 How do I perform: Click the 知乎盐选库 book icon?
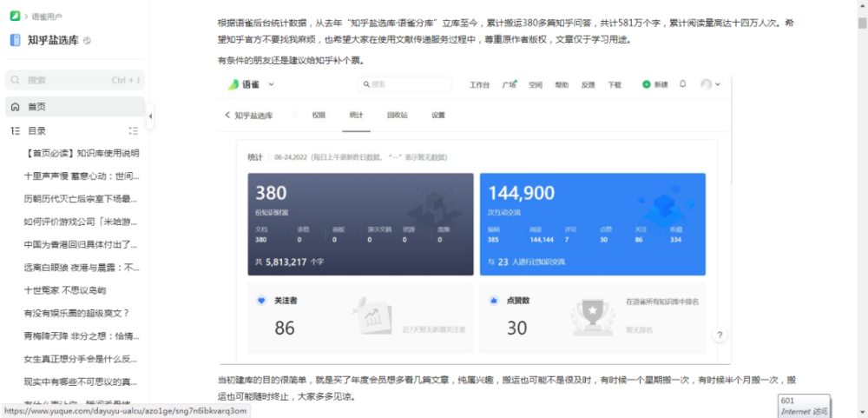(x=15, y=40)
